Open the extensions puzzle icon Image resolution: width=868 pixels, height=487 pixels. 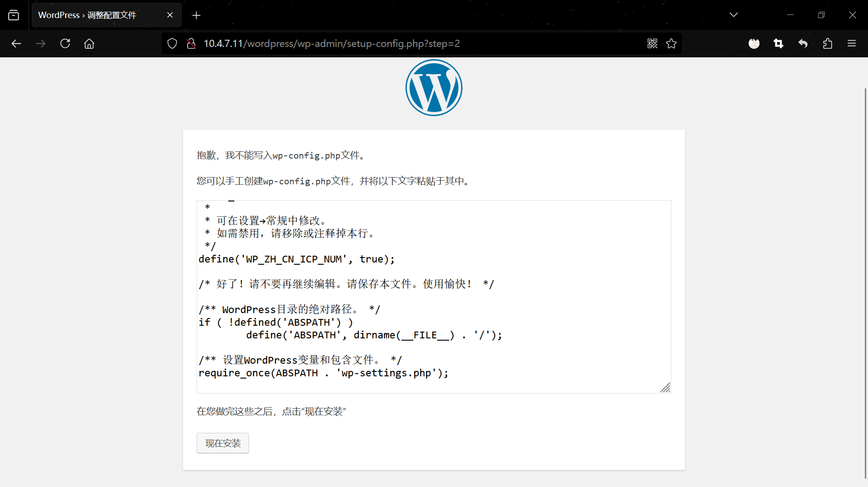(x=827, y=43)
